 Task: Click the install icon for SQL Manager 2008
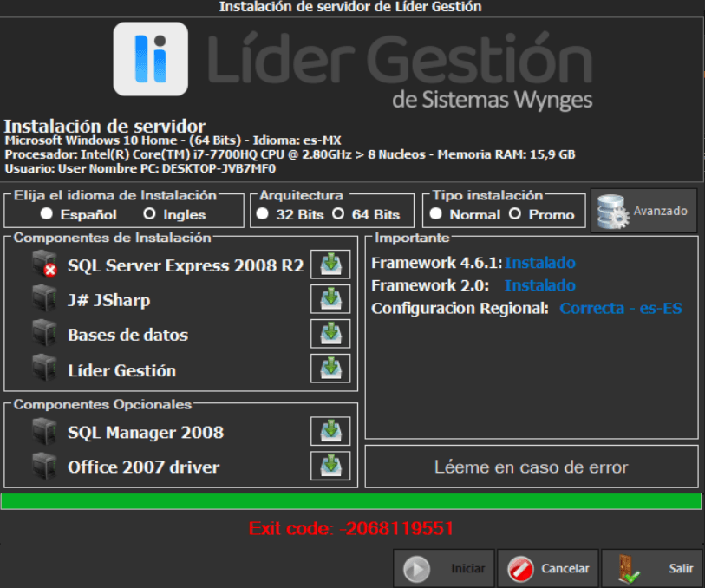pyautogui.click(x=330, y=431)
